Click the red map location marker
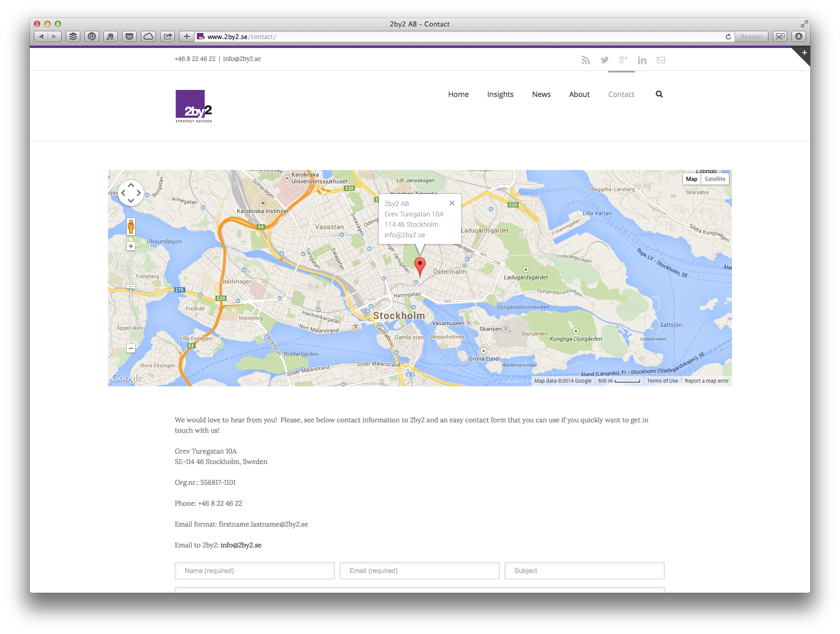840x634 pixels. (419, 266)
